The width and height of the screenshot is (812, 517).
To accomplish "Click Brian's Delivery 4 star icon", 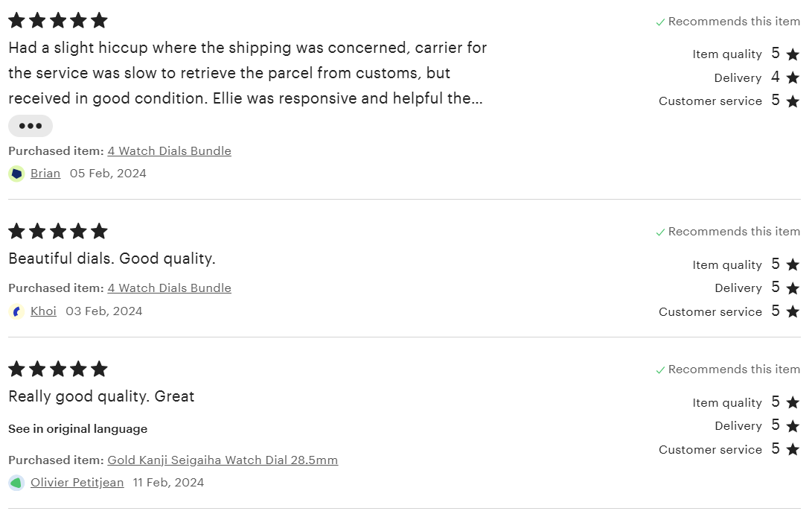I will point(793,77).
